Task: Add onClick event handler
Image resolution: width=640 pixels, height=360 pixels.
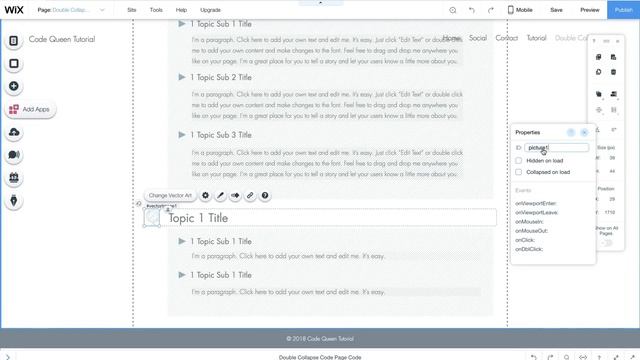Action: 525,240
